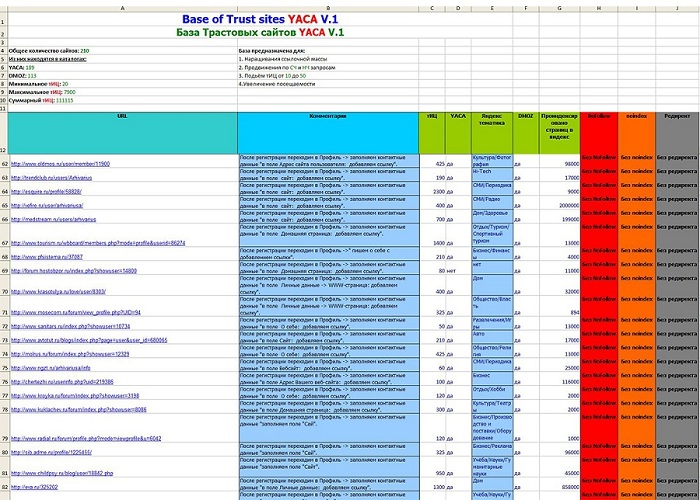Viewport: 700px width, 500px height.
Task: Open the ngzt.ru link in row 75
Action: (50, 368)
